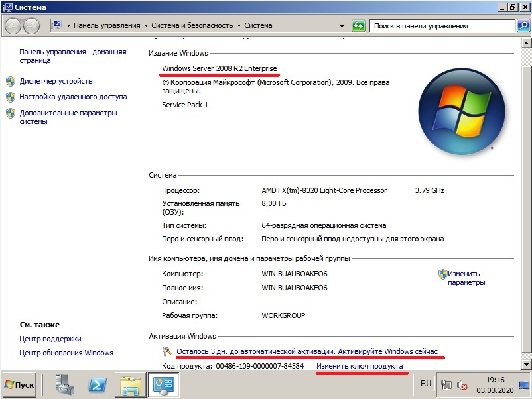532x399 pixels.
Task: Expand dropdown after Панель управления breadcrumb
Action: (146, 25)
